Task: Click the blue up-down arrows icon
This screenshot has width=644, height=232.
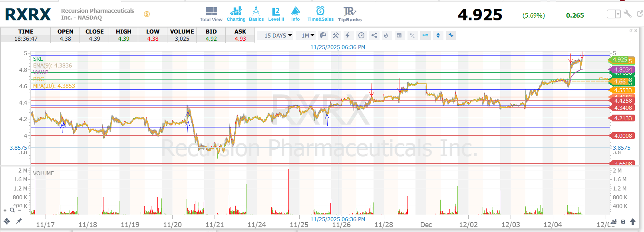Action: (x=438, y=36)
